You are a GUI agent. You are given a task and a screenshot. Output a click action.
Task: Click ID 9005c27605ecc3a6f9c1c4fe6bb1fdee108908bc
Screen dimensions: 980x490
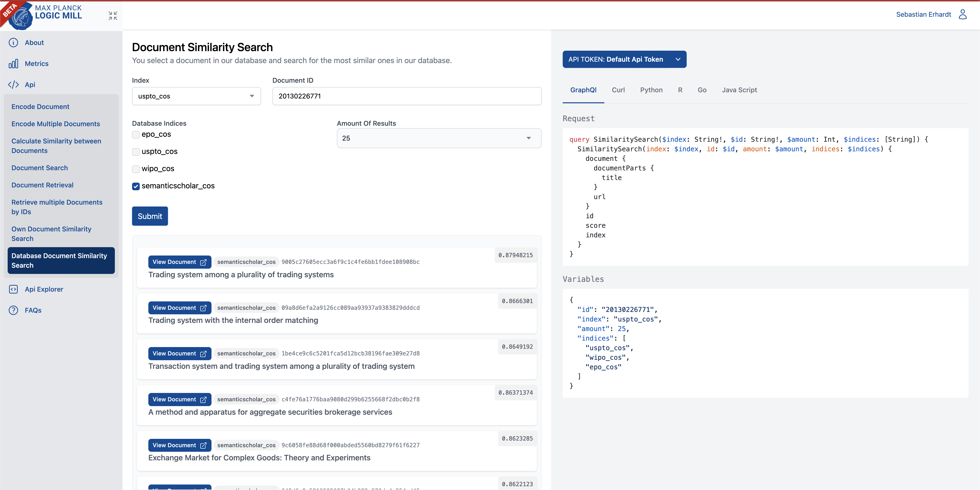pos(350,262)
